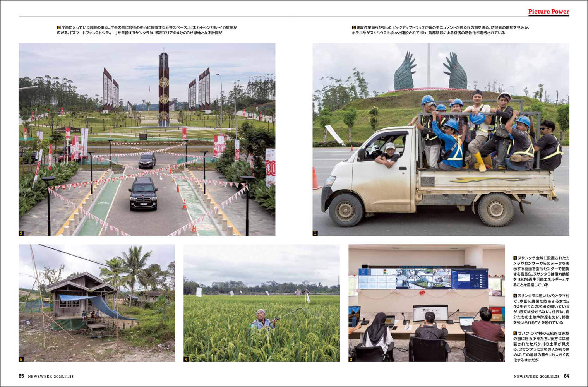Viewport: 588px width, 387px height.
Task: Click the number 3 badge on the command center photo
Action: pos(351,359)
